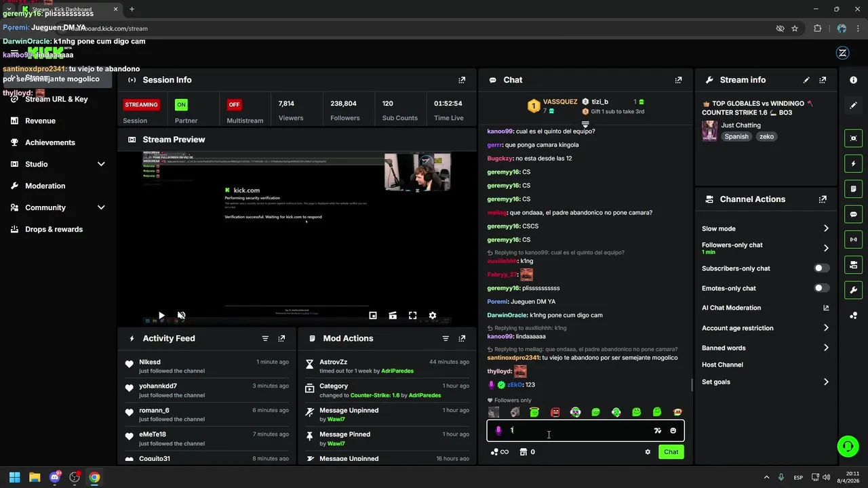Toggle the Channel Actions widget in sidebar
The height and width of the screenshot is (488, 868).
[853, 264]
